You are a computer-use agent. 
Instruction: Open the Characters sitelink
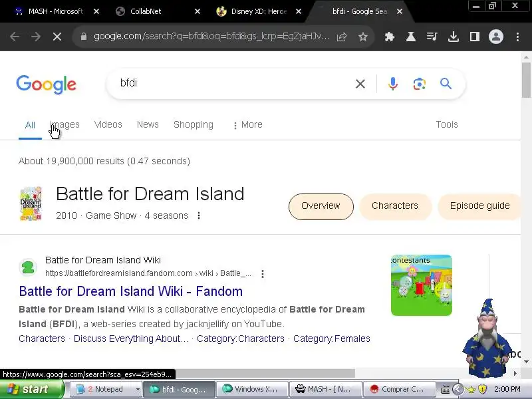pos(42,338)
